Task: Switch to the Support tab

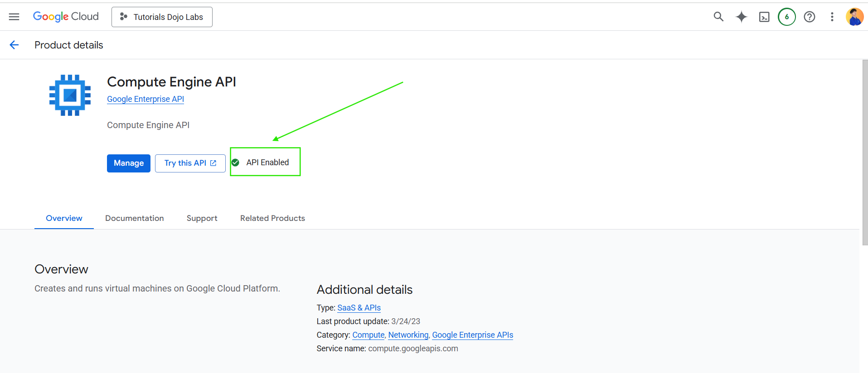Action: coord(202,218)
